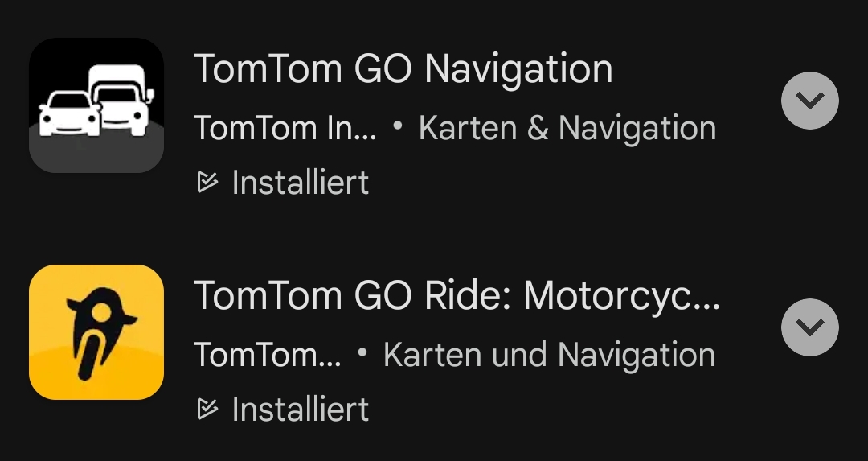Click the white car in TomTom GO Navigation icon
The width and height of the screenshot is (868, 461).
click(x=70, y=114)
